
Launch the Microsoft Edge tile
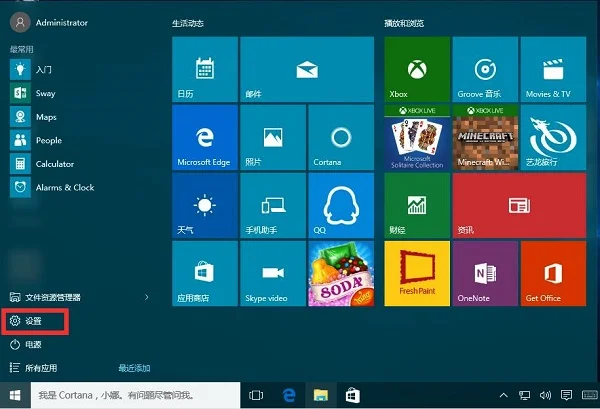point(203,140)
